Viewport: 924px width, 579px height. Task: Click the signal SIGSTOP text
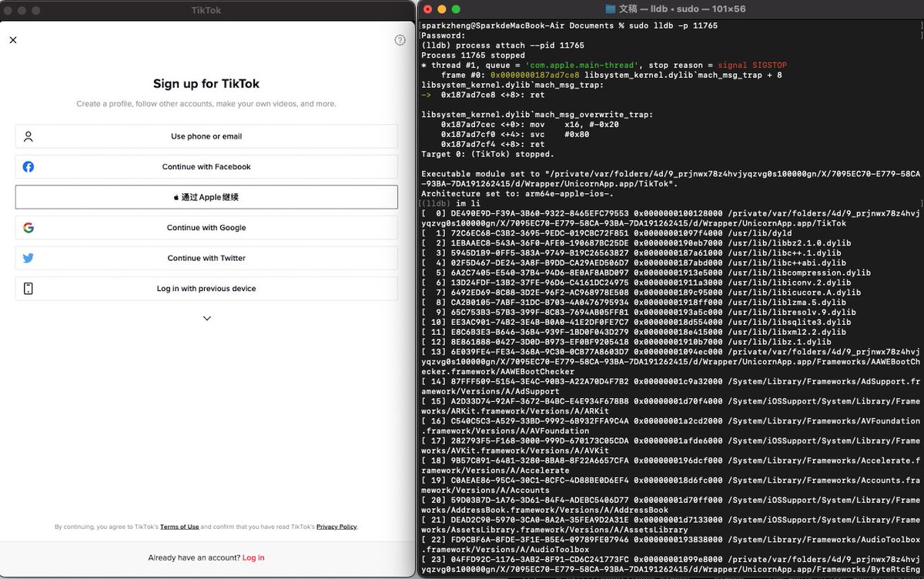tap(752, 65)
